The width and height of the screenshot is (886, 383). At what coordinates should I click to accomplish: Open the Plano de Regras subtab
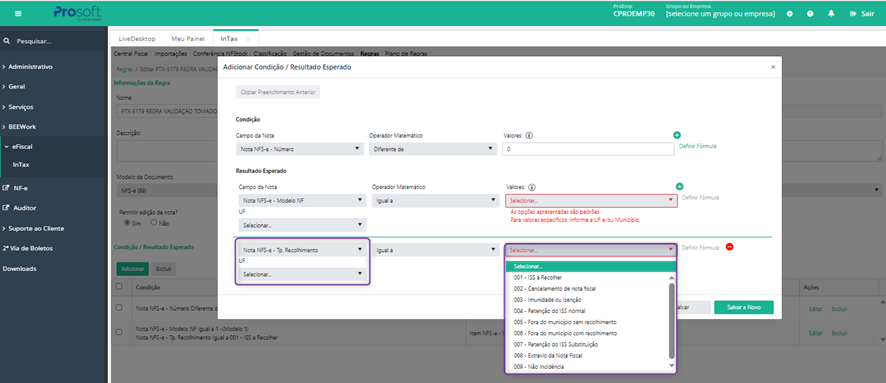pyautogui.click(x=406, y=54)
